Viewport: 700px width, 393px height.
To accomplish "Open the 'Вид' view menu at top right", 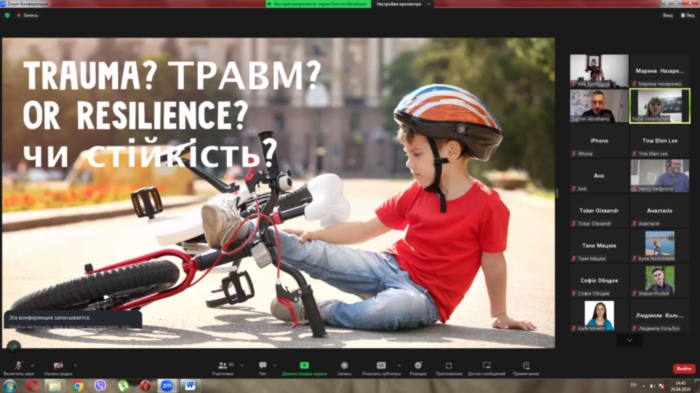I will click(688, 15).
